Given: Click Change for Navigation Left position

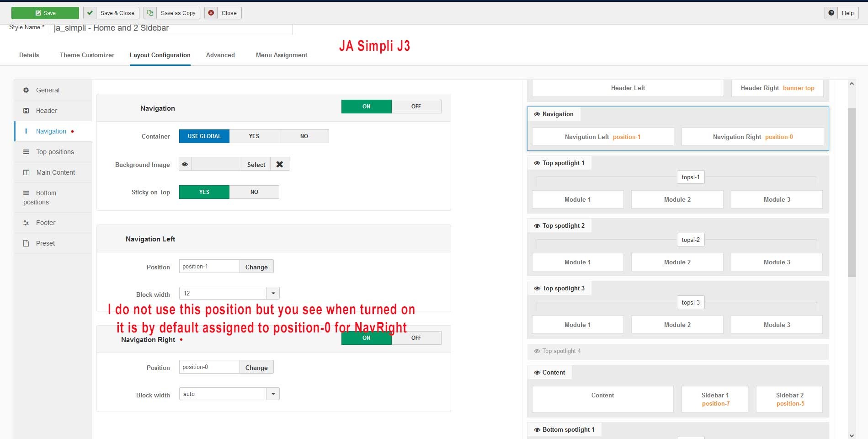Looking at the screenshot, I should pos(256,267).
